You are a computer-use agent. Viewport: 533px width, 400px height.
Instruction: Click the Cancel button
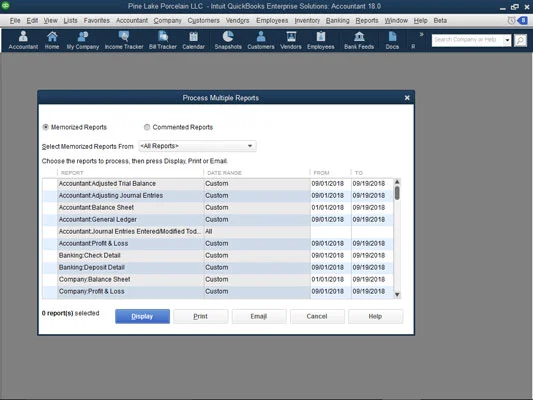click(317, 316)
